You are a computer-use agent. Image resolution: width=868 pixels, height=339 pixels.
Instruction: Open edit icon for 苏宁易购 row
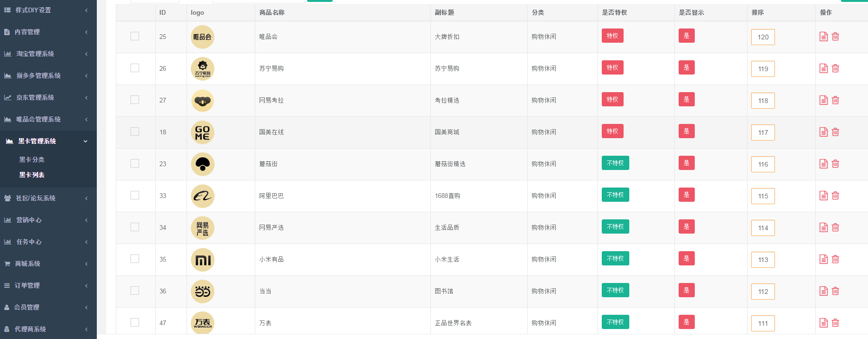[x=823, y=68]
